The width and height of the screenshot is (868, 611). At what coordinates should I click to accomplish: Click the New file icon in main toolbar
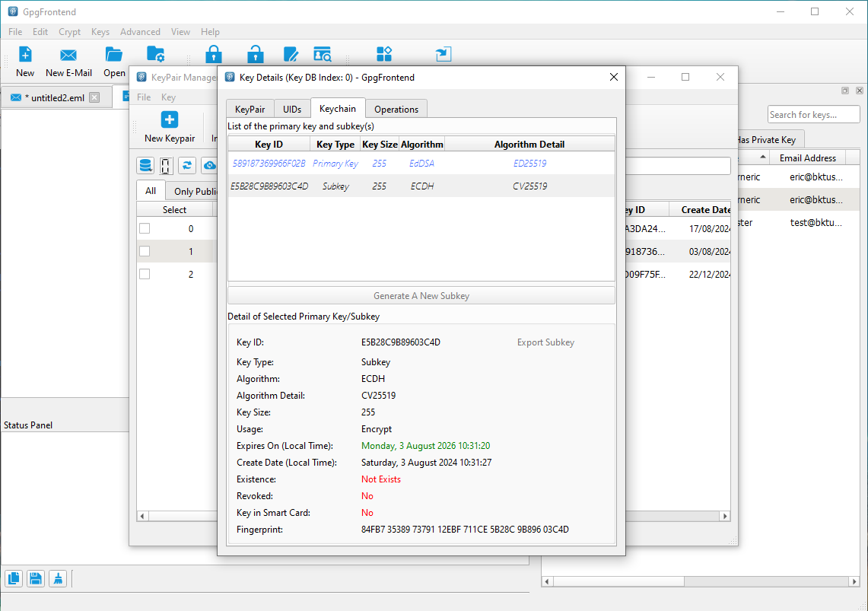point(25,54)
